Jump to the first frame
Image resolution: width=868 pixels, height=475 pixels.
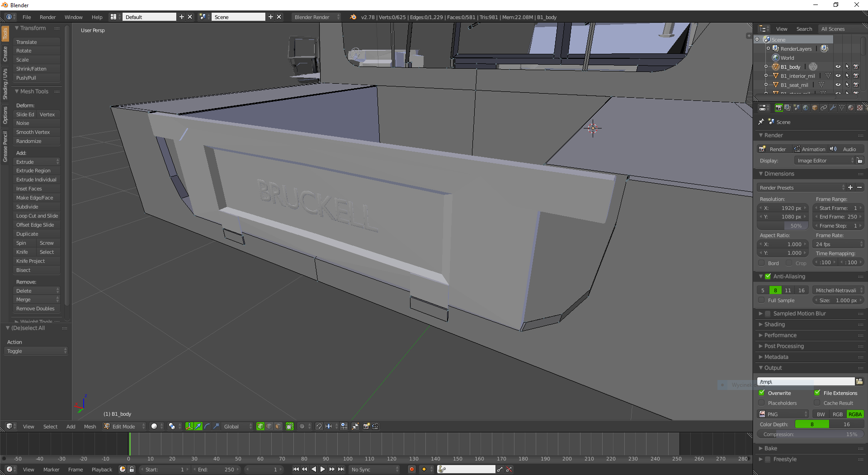(x=296, y=469)
